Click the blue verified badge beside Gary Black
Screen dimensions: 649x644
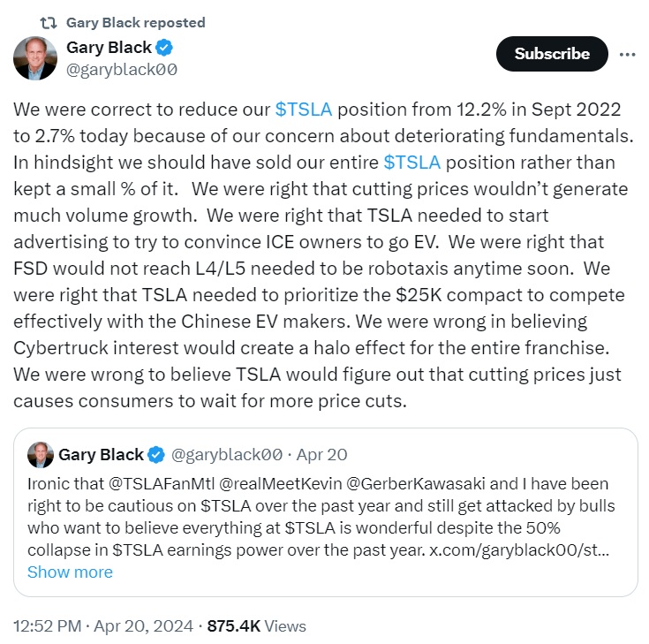click(x=164, y=47)
